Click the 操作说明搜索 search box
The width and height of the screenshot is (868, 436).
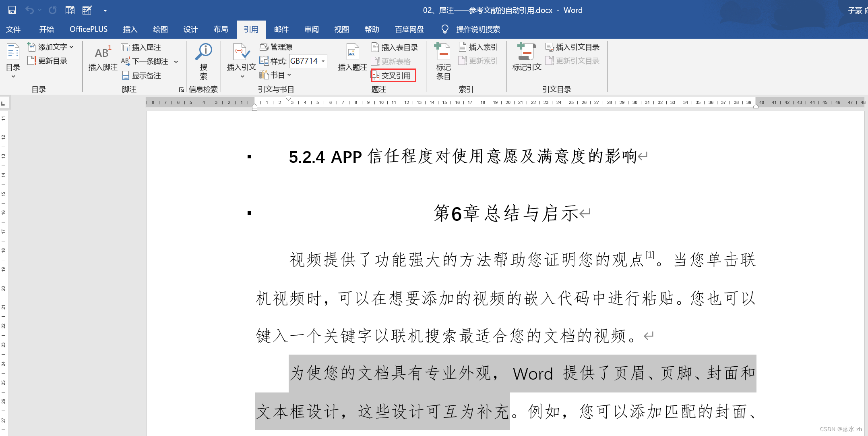(478, 29)
